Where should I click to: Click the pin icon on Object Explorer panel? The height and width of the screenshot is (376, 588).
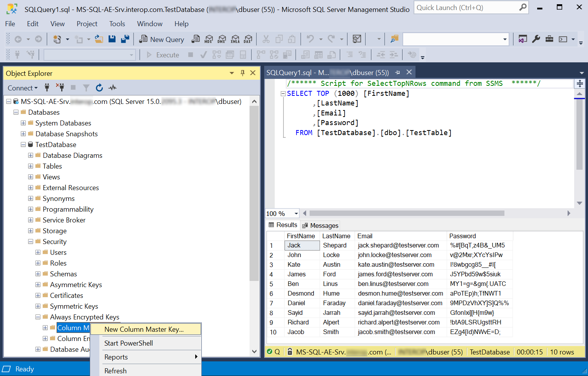click(243, 73)
